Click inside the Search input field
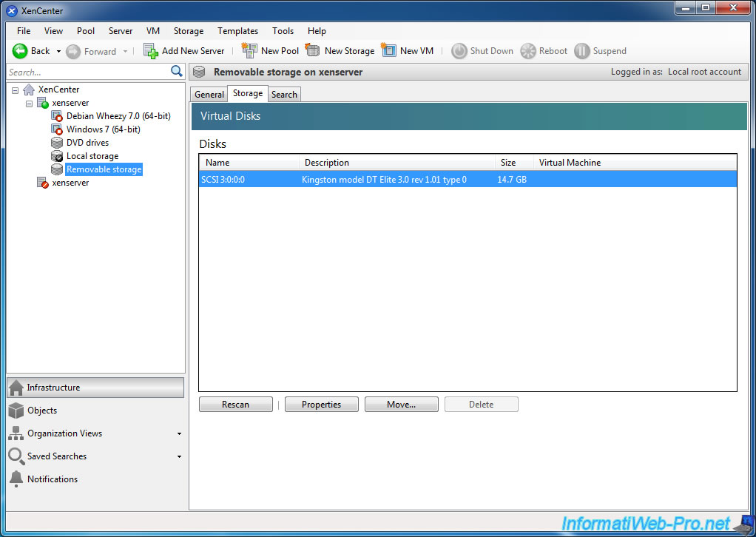Image resolution: width=756 pixels, height=537 pixels. point(87,72)
